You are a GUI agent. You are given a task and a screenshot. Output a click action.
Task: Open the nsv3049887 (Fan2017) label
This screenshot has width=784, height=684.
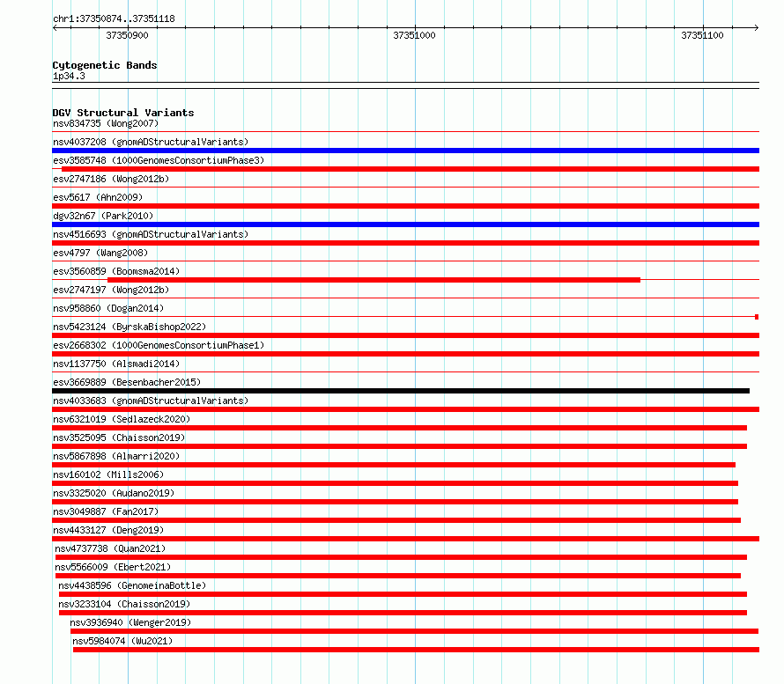click(x=106, y=511)
